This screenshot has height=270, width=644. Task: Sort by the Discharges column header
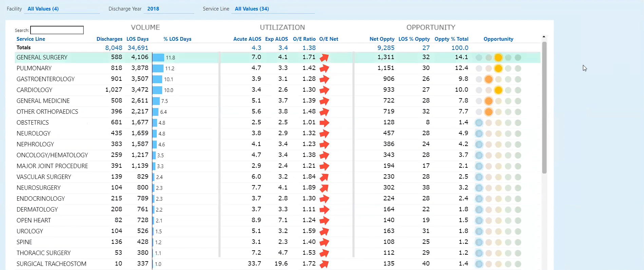109,39
